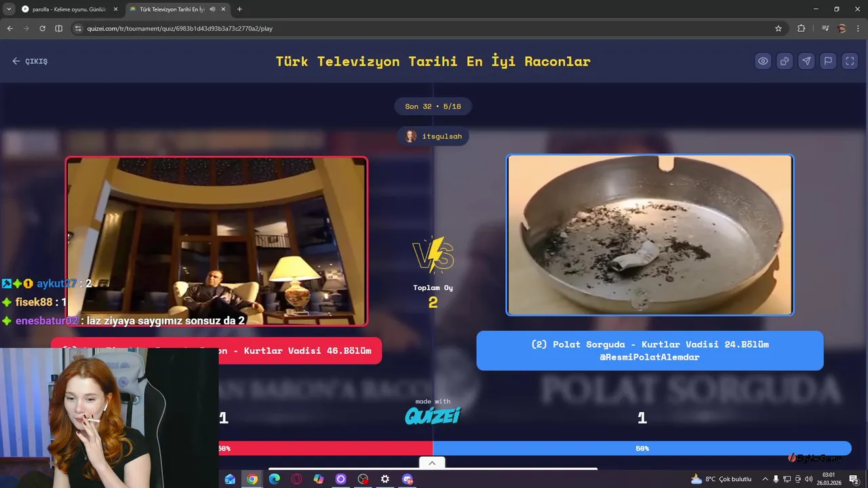Open weather widget 8°C Çok bulutlu
The image size is (868, 488).
coord(721,479)
